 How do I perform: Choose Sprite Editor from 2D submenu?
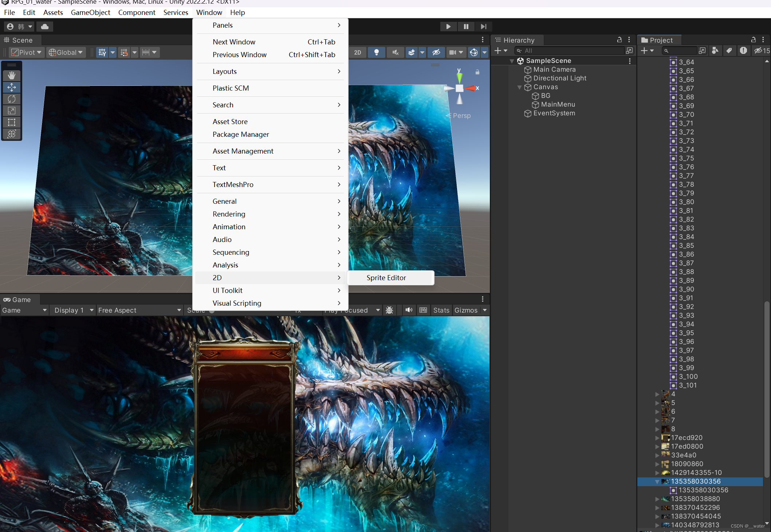(390, 278)
